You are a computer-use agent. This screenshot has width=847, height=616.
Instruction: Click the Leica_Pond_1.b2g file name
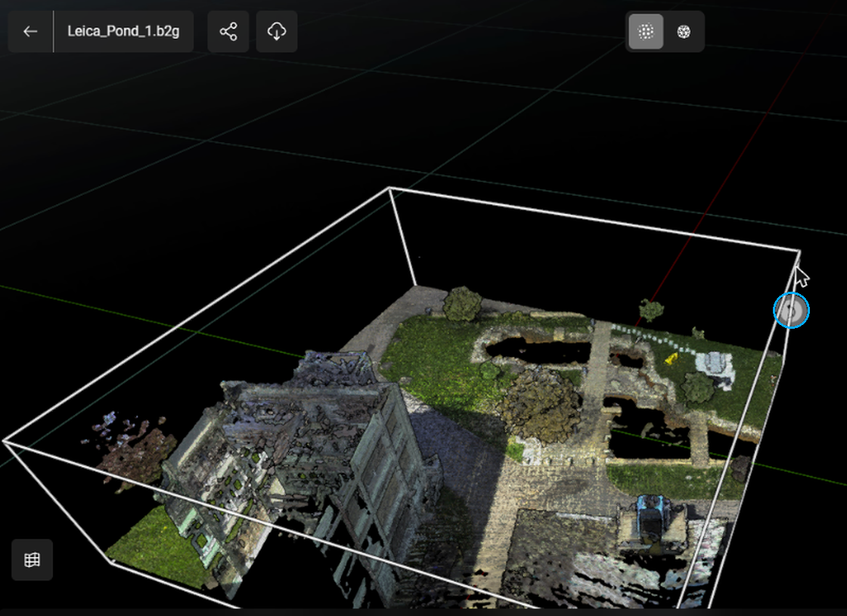click(x=123, y=31)
